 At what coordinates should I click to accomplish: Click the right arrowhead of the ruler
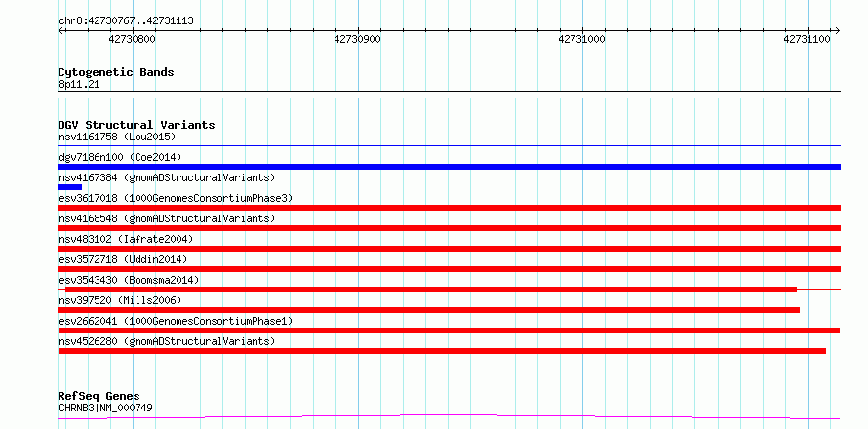point(837,30)
